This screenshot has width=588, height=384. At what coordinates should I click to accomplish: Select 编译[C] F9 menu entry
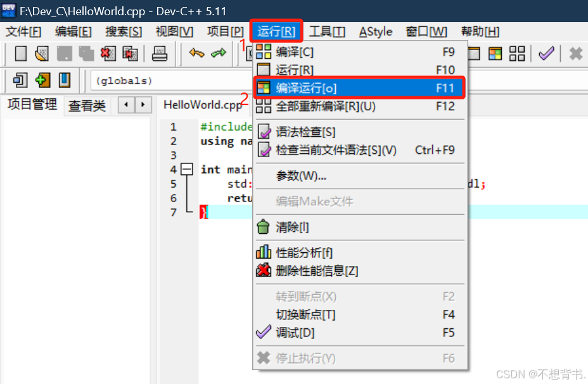[360, 52]
